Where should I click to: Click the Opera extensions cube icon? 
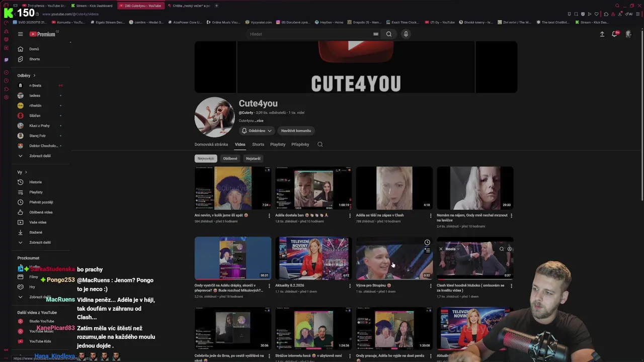tap(606, 14)
